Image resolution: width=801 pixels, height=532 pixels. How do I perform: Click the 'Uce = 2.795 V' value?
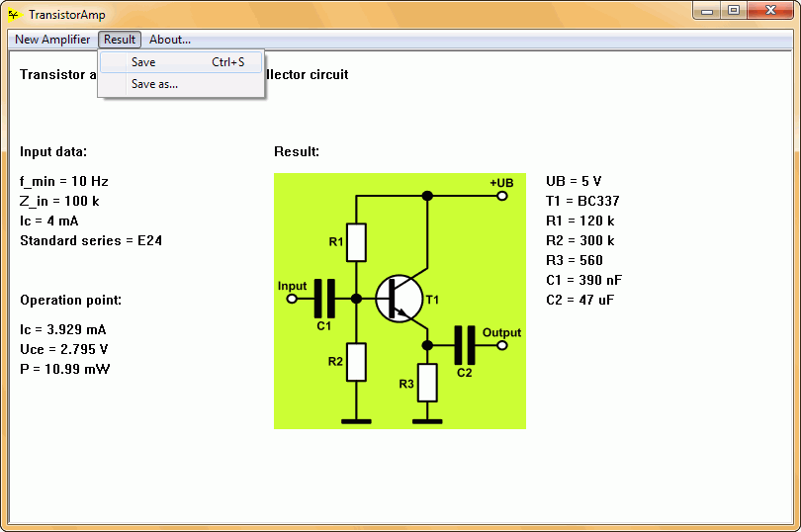click(x=64, y=349)
